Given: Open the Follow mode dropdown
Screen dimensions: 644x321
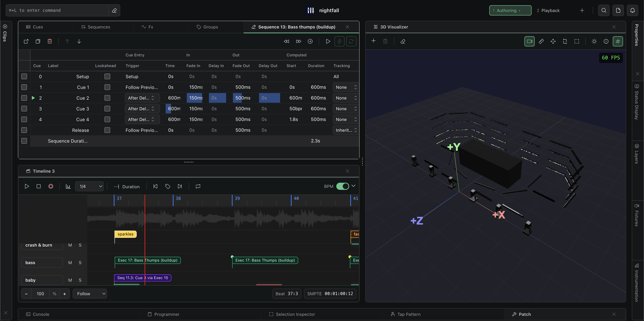Looking at the screenshot, I should click(90, 293).
